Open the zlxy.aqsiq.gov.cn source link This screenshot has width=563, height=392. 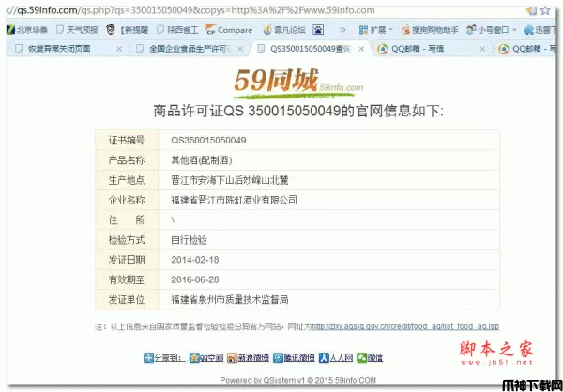pyautogui.click(x=405, y=326)
